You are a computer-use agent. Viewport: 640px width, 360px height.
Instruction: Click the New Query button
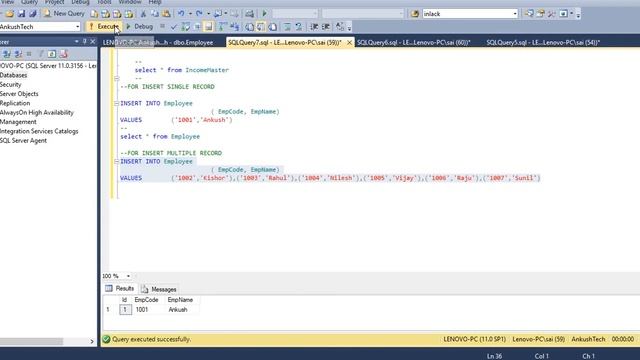point(64,14)
